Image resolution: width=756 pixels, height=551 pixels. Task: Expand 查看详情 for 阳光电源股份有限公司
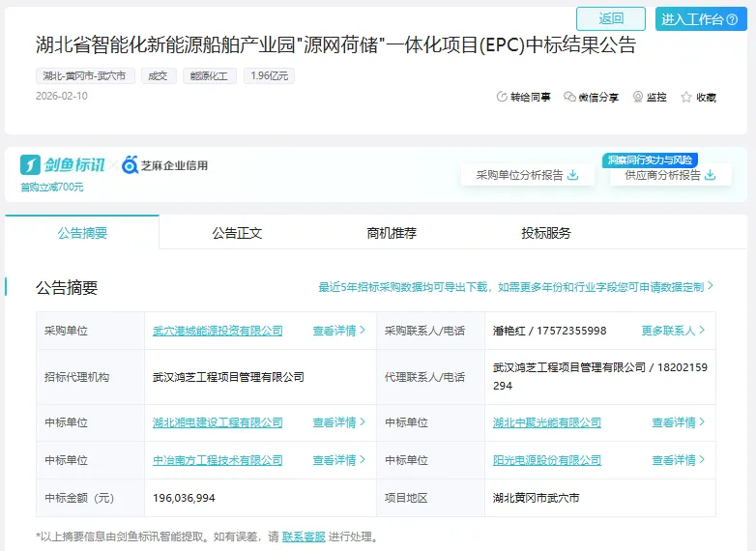pos(679,460)
